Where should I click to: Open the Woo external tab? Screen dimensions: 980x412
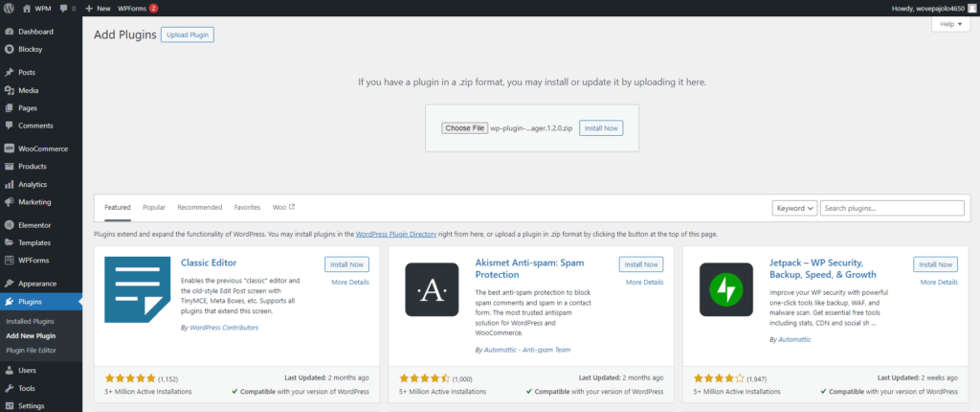pos(283,207)
